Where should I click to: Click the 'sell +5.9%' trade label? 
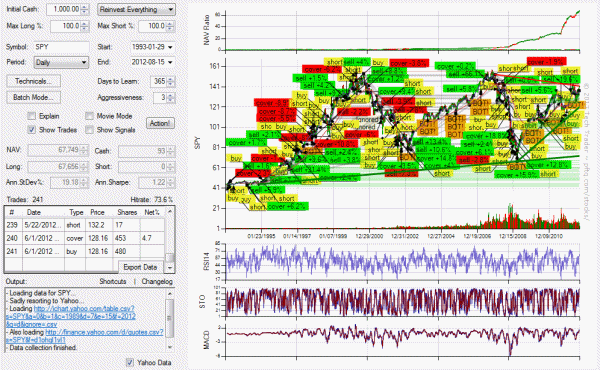coord(267,190)
